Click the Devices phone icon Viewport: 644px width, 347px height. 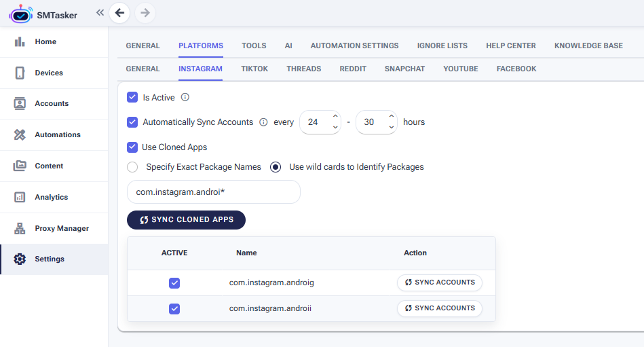(20, 73)
